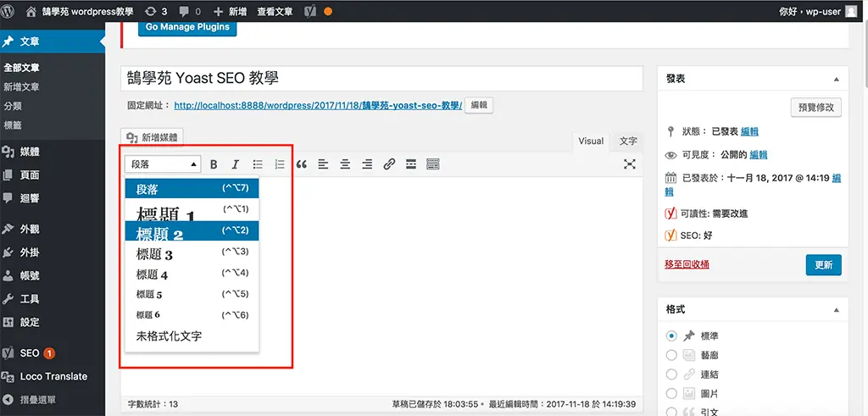
Task: Select 未格式化文字 in the format list
Action: point(192,336)
